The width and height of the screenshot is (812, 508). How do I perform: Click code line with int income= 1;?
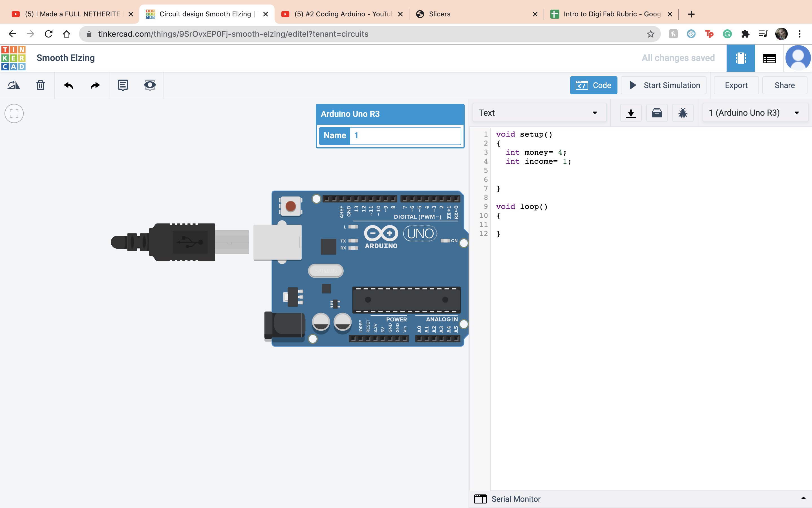tap(538, 162)
